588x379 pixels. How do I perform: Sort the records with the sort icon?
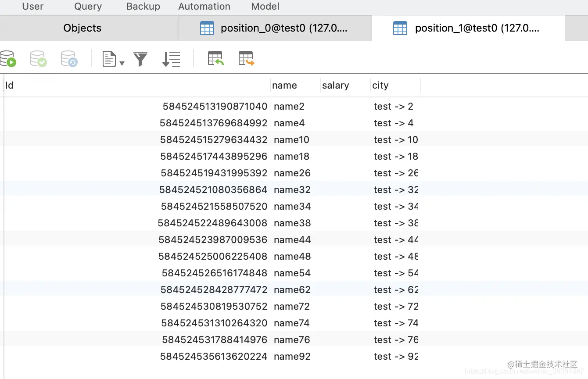pyautogui.click(x=171, y=58)
